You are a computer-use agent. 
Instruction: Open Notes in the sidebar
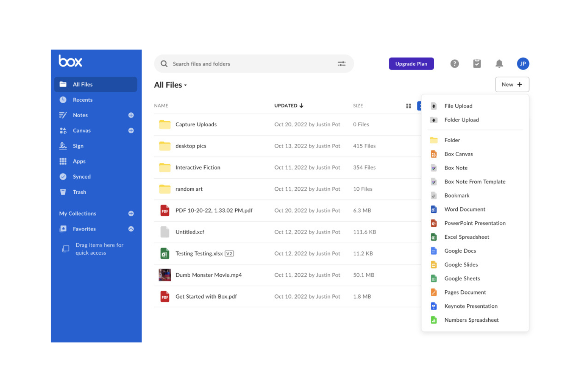tap(80, 115)
